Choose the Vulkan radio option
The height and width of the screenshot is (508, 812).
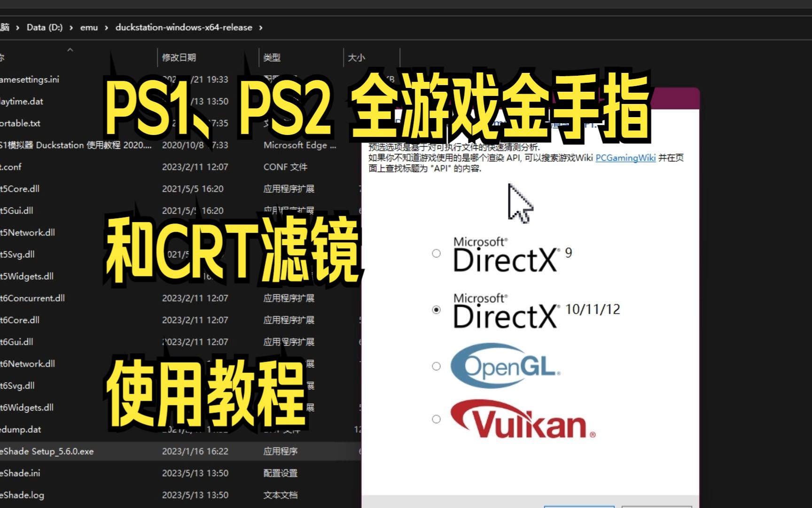coord(436,419)
